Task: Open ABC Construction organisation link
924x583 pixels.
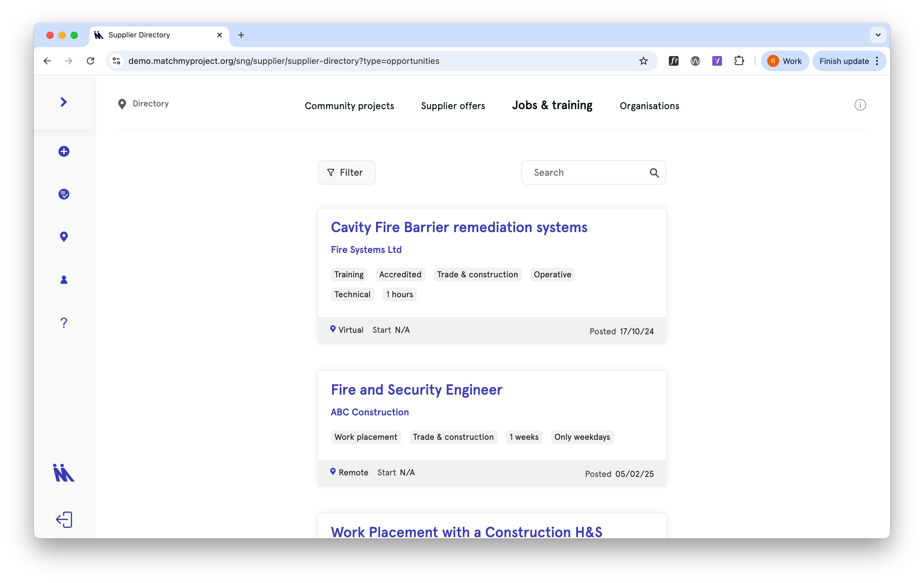Action: 369,412
